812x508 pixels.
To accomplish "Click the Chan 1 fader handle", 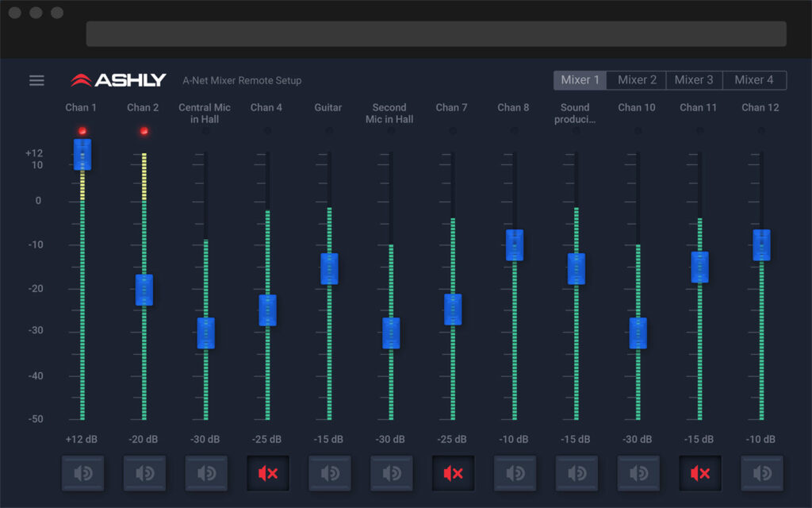I will (x=82, y=155).
